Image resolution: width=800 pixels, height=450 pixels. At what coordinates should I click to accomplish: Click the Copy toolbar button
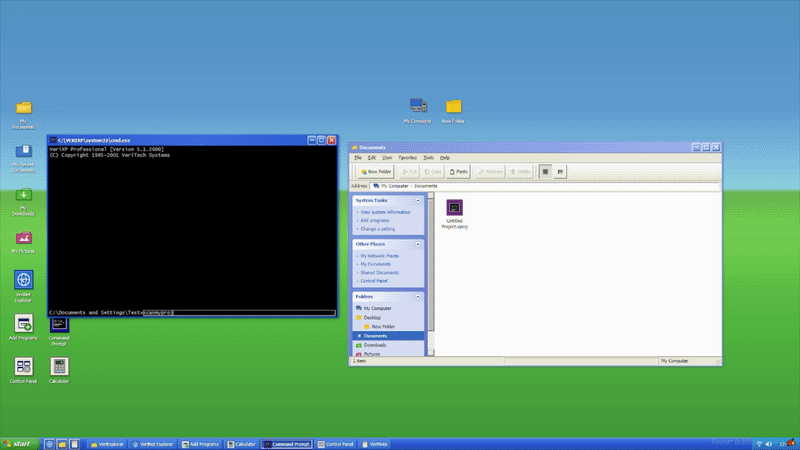click(433, 172)
